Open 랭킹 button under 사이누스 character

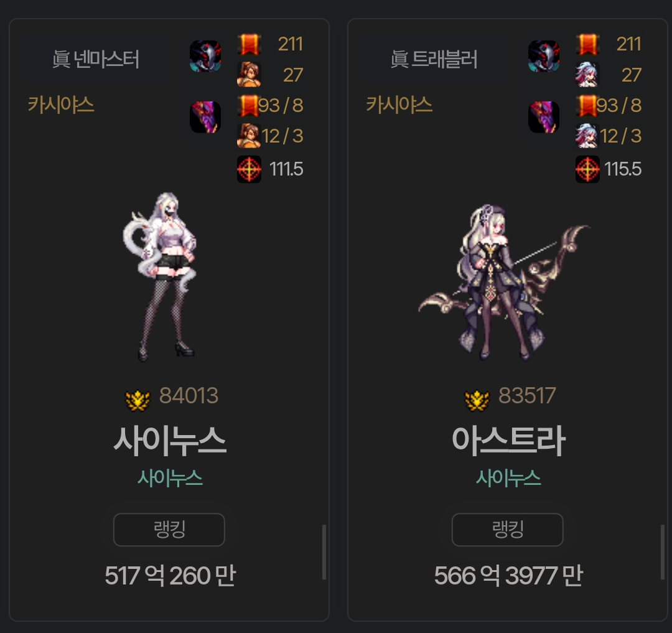(x=169, y=530)
